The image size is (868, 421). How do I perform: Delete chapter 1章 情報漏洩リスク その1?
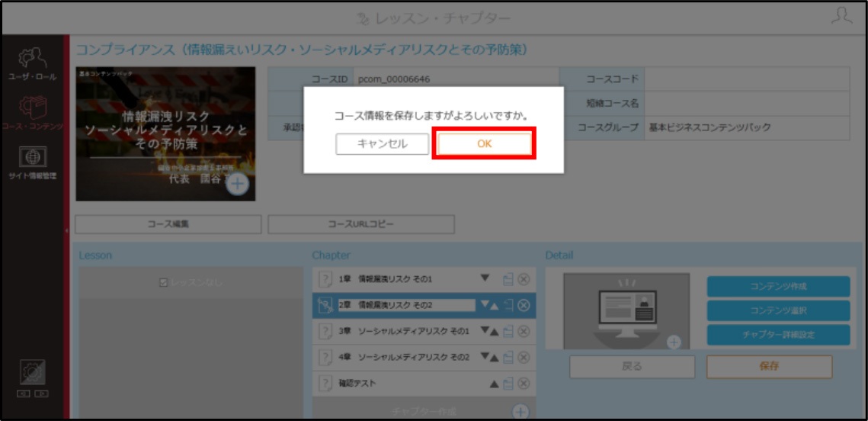pyautogui.click(x=524, y=279)
